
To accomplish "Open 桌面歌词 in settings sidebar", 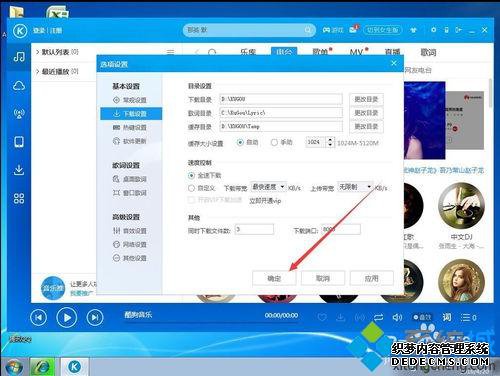I will pyautogui.click(x=130, y=179).
